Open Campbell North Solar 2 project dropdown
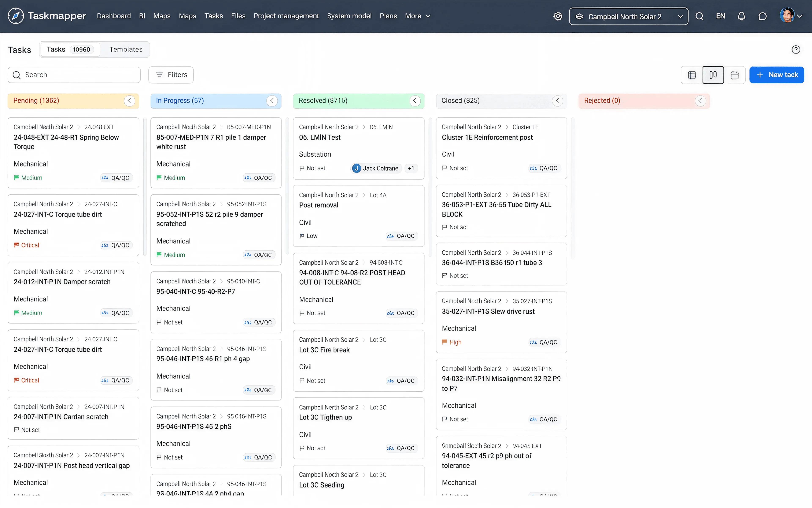812x508 pixels. (x=628, y=16)
